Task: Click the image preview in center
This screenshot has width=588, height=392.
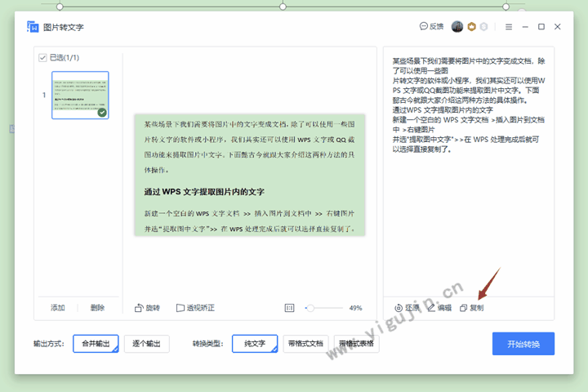Action: pos(250,175)
